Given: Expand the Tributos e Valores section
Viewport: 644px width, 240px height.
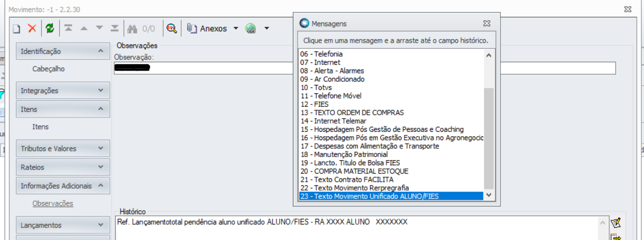Looking at the screenshot, I should (x=100, y=149).
